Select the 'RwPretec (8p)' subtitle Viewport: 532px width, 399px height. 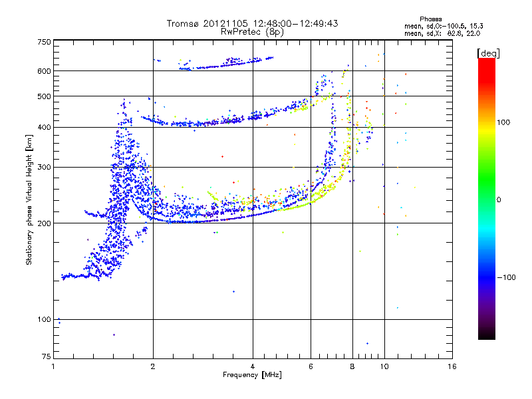[252, 32]
